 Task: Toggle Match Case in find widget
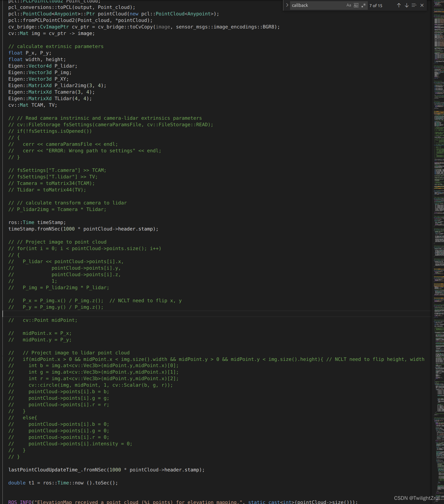(x=349, y=5)
